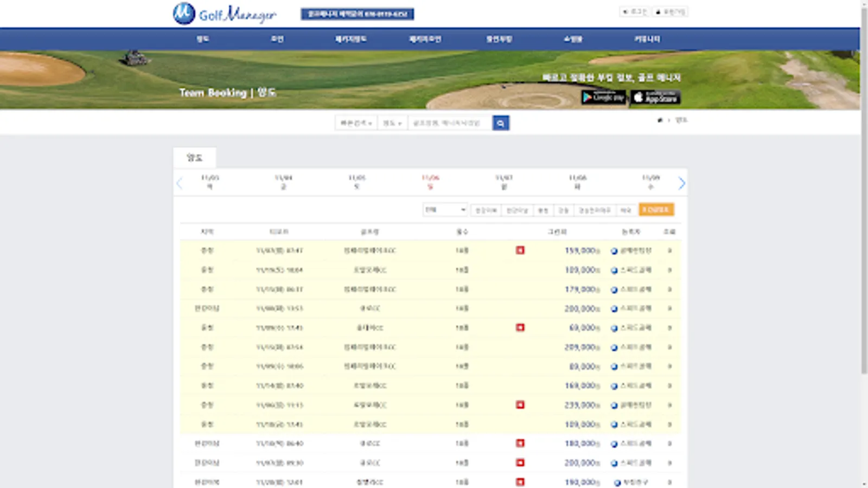The height and width of the screenshot is (488, 868).
Task: Click the red icon in the 69,000 row
Action: click(x=520, y=328)
